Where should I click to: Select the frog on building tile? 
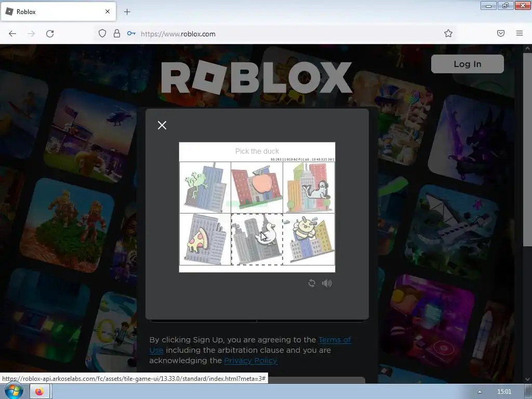tap(205, 188)
